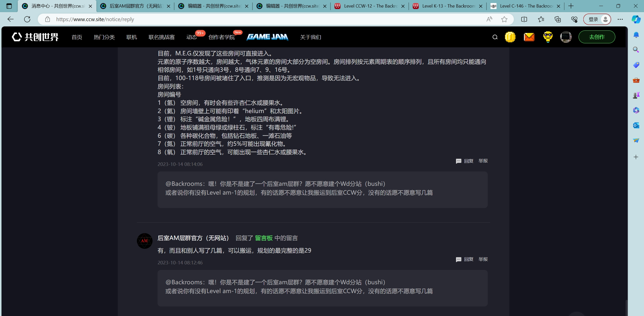The height and width of the screenshot is (316, 644).
Task: Switch to the Level K-13 tab
Action: click(x=447, y=6)
